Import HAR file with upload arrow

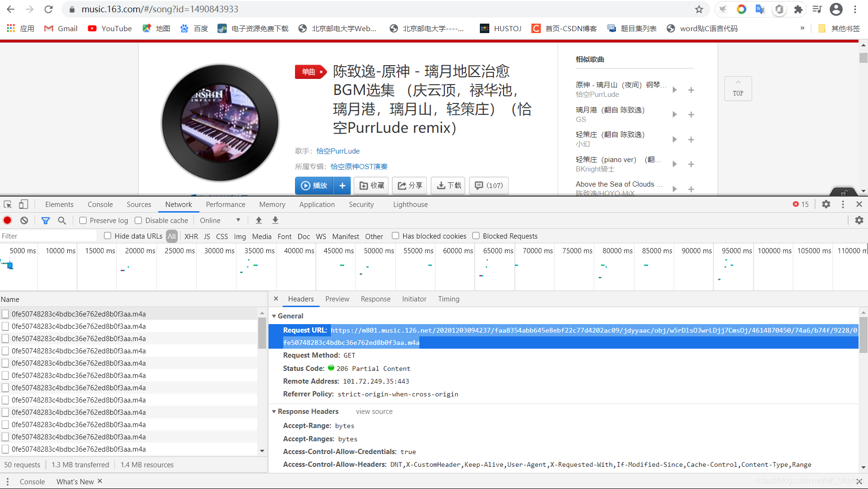(259, 220)
